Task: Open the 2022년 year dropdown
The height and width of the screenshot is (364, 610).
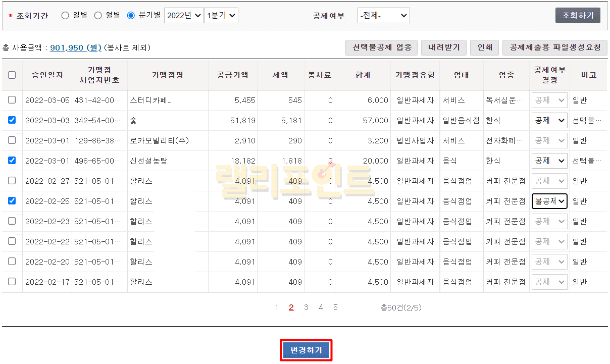Action: 184,15
